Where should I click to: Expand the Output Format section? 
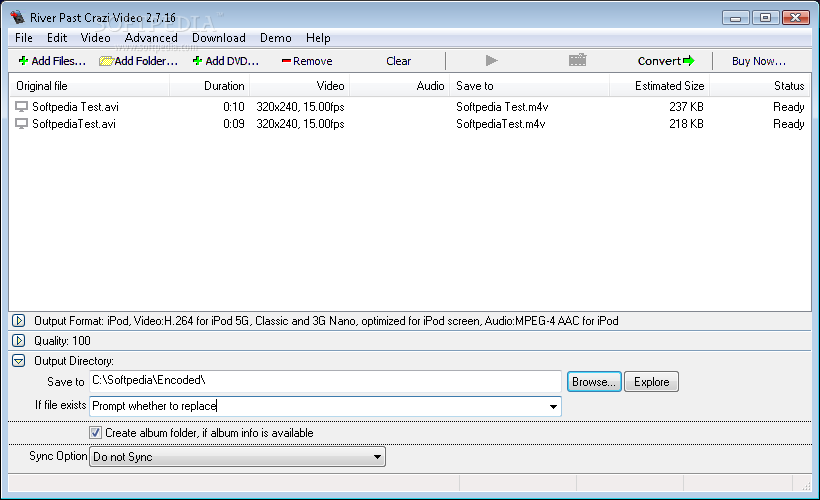[19, 321]
